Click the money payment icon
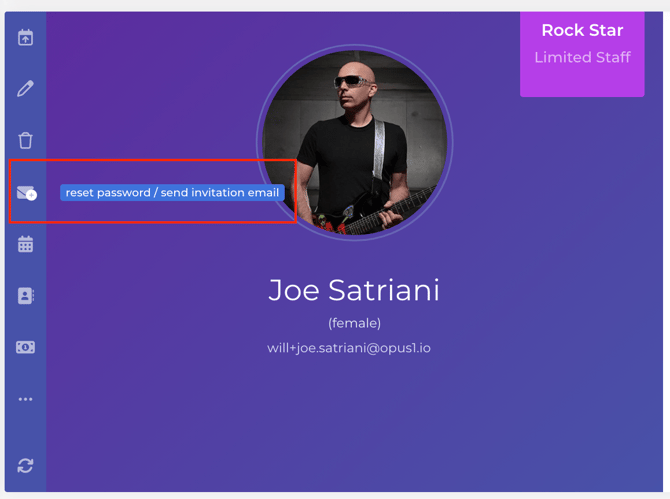 25,347
